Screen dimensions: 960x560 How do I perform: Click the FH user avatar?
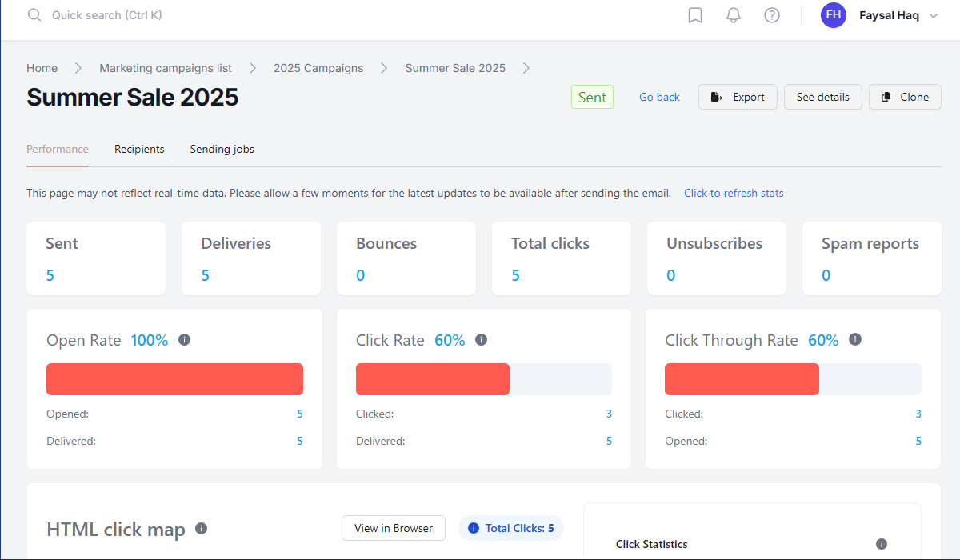click(834, 15)
